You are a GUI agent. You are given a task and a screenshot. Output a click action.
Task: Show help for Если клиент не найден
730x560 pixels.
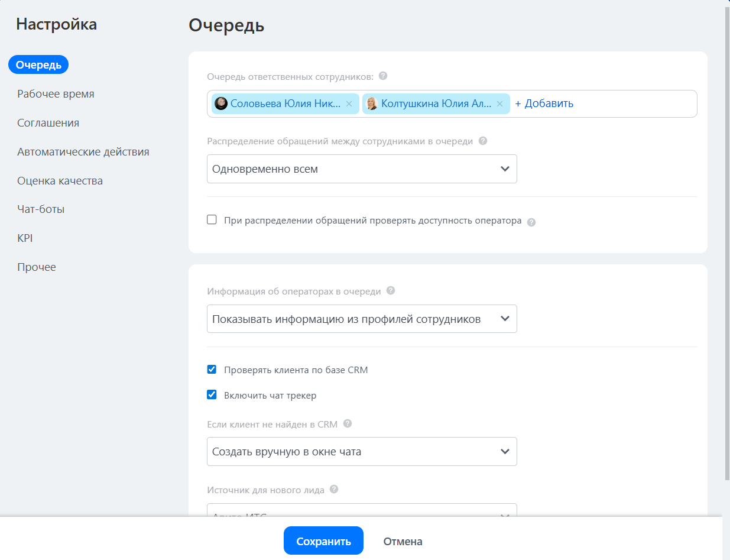(x=348, y=423)
